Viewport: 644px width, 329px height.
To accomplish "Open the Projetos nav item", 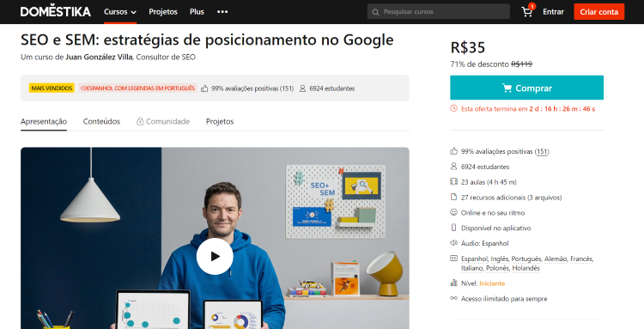I will [163, 12].
